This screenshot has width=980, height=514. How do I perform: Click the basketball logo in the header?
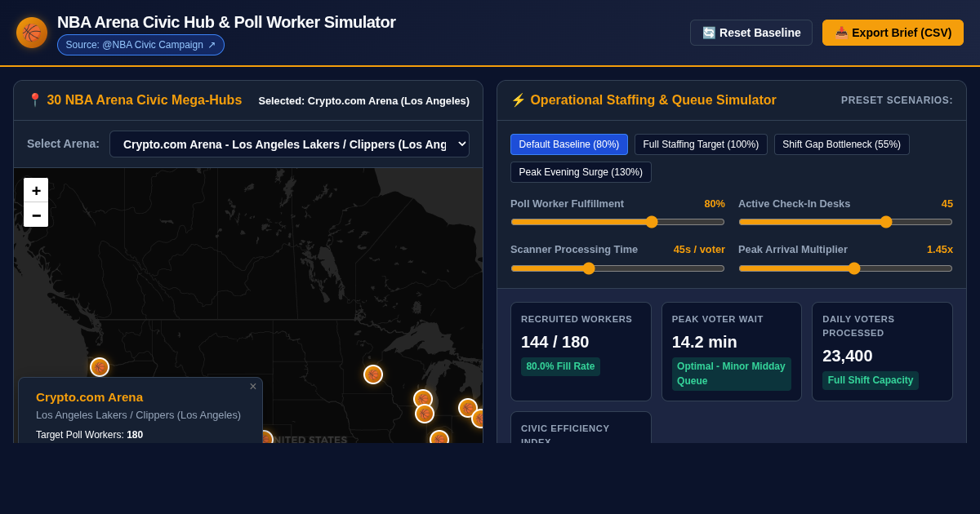tap(32, 33)
